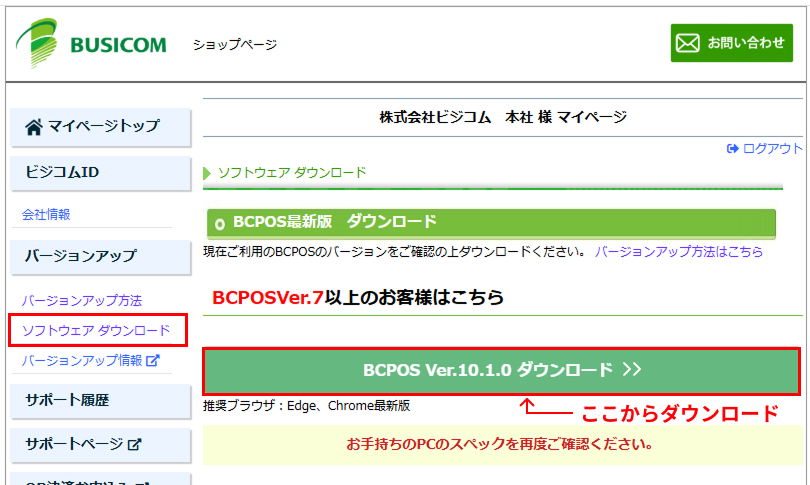Click the envelope icon in the contact button
The width and height of the screenshot is (810, 485).
coord(687,43)
